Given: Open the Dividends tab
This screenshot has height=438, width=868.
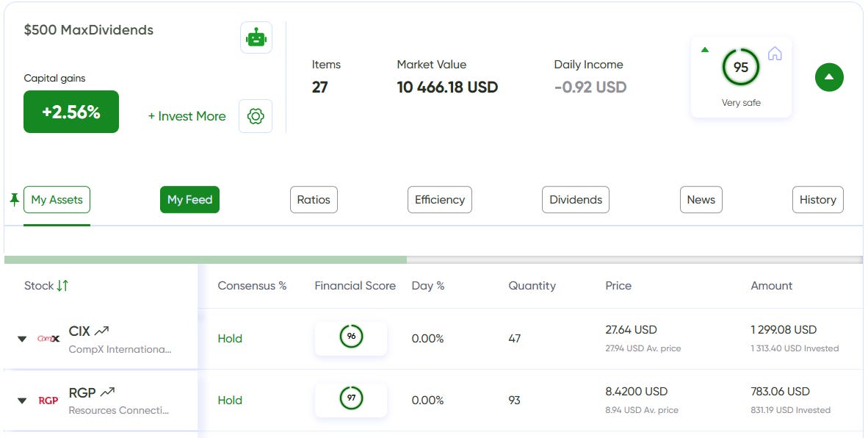Looking at the screenshot, I should (x=576, y=200).
